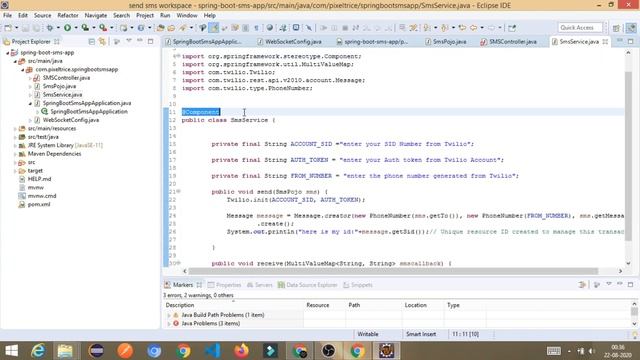Image resolution: width=640 pixels, height=360 pixels.
Task: Open the Run button dropdown arrow
Action: [76, 28]
